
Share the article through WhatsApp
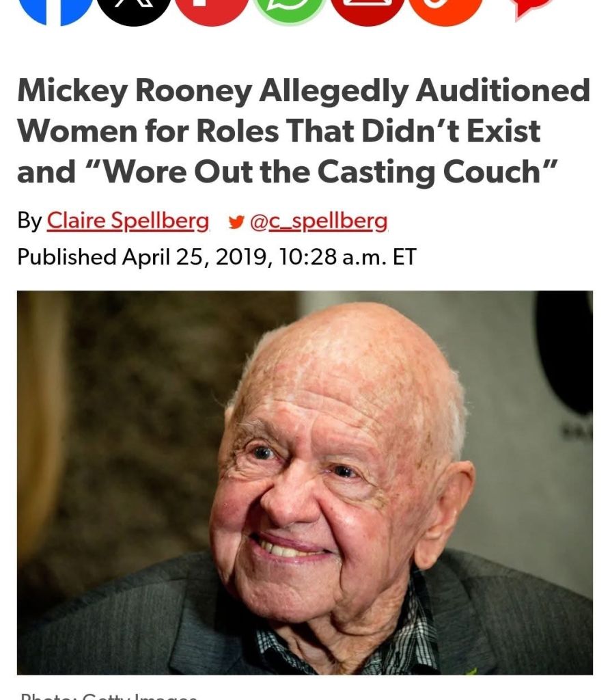290,7
